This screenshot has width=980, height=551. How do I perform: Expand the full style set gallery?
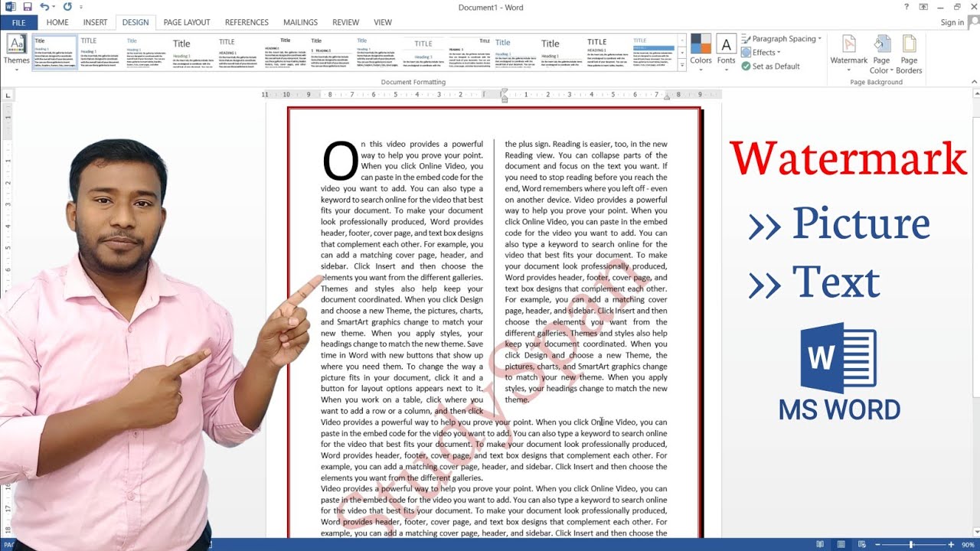[682, 67]
